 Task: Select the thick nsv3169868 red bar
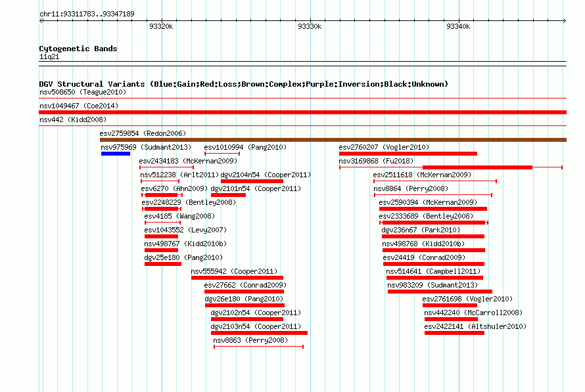478,167
